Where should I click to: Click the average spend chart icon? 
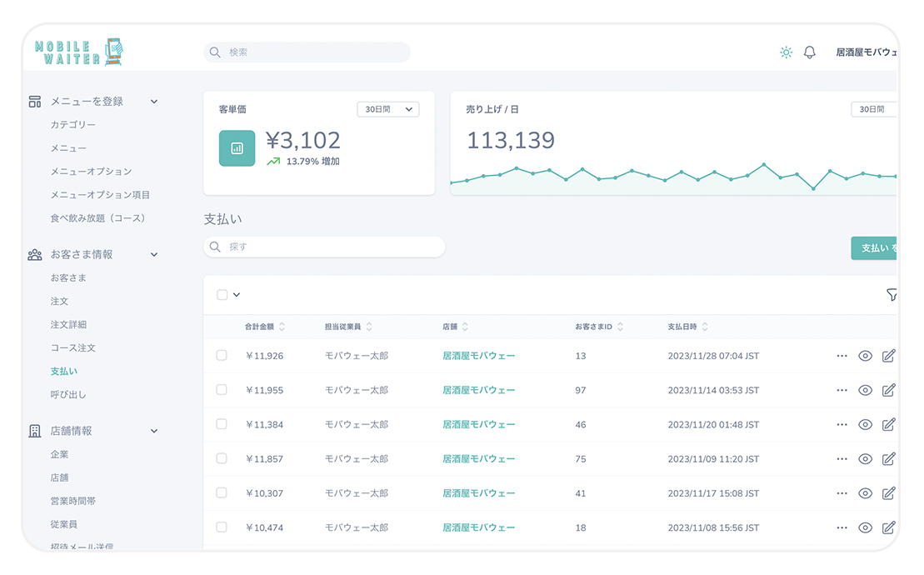pos(237,148)
